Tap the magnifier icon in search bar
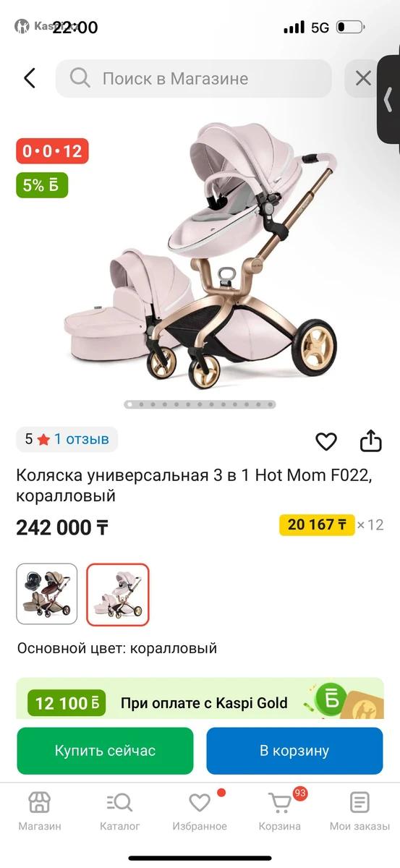 pyautogui.click(x=80, y=78)
